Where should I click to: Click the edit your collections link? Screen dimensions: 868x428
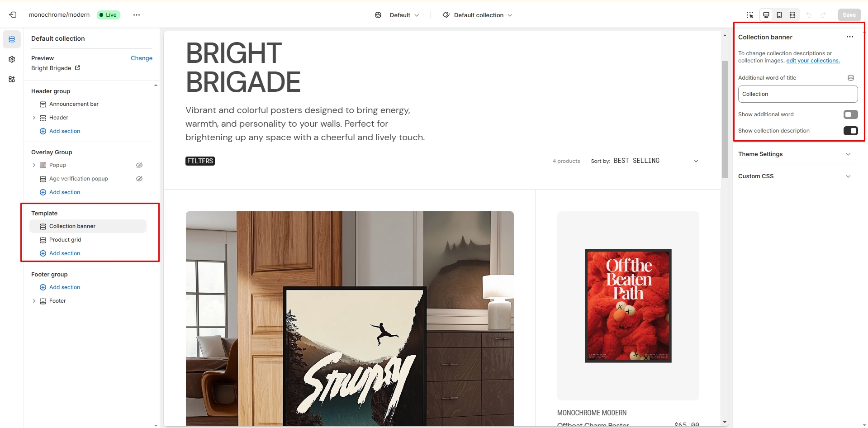[x=813, y=61]
